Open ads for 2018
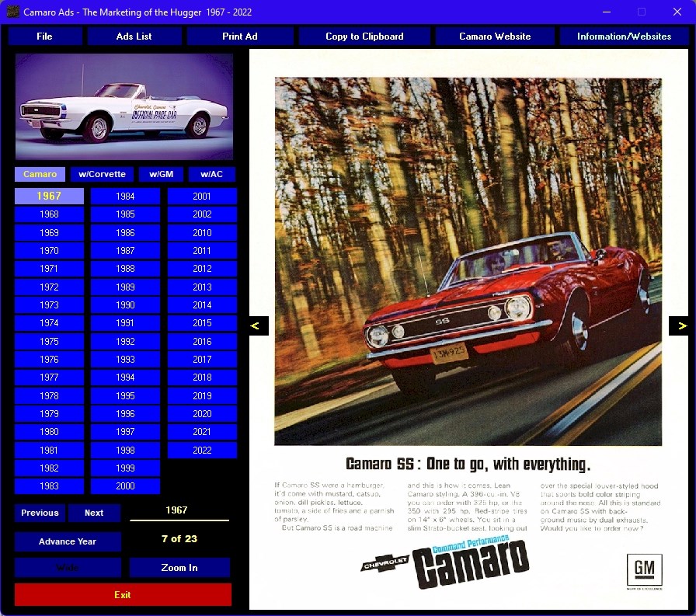 (202, 378)
